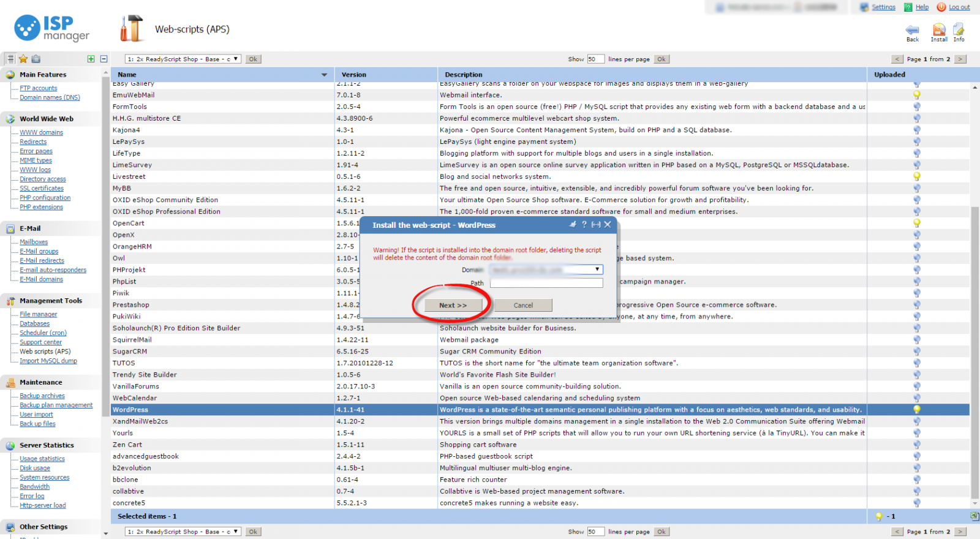This screenshot has height=539, width=980.
Task: Select the VanillaForums row name
Action: [136, 386]
